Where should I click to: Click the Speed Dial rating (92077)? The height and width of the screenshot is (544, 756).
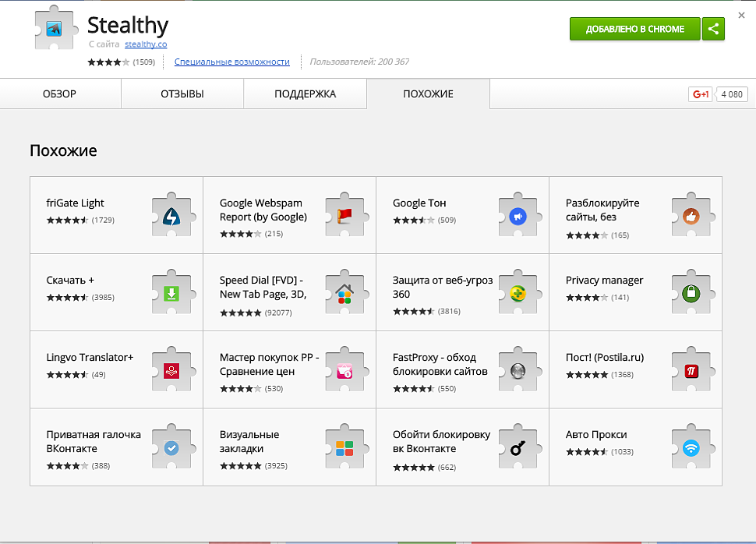pyautogui.click(x=256, y=313)
